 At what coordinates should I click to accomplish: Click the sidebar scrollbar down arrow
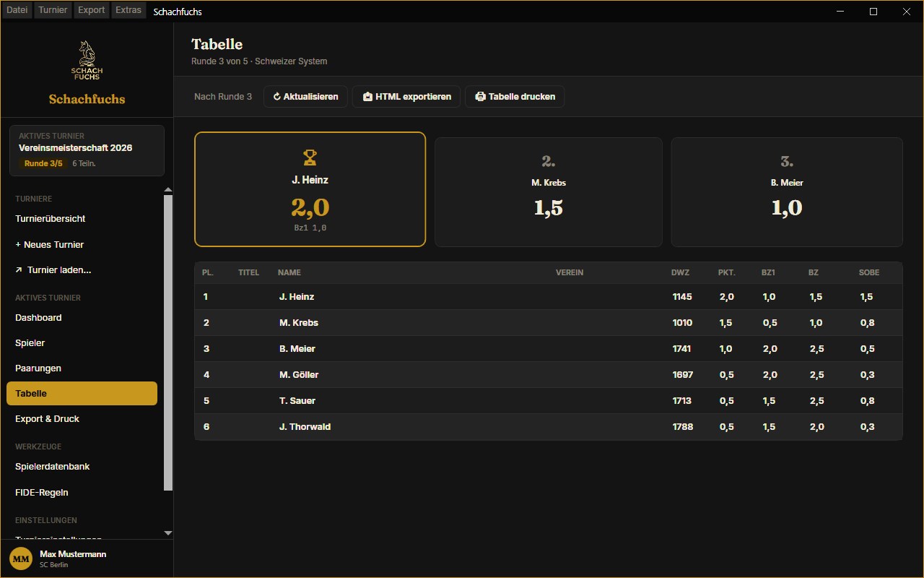168,533
